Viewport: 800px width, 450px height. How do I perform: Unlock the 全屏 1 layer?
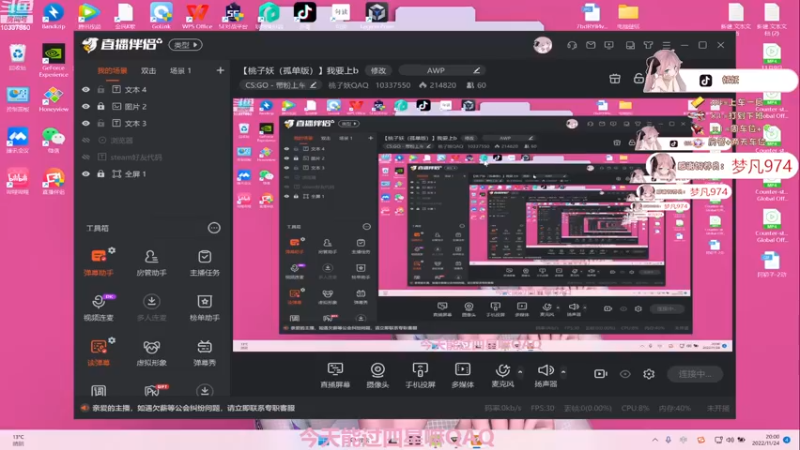[x=101, y=173]
